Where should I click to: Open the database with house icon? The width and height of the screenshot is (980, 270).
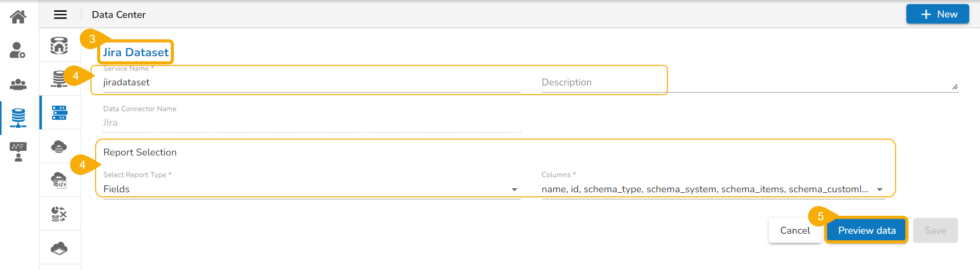coord(59,46)
